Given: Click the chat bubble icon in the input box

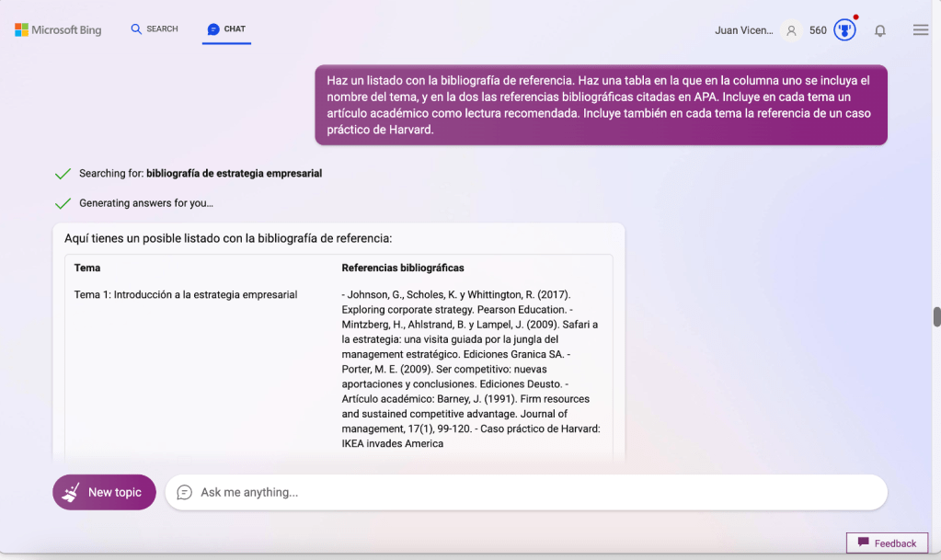Looking at the screenshot, I should [x=184, y=492].
